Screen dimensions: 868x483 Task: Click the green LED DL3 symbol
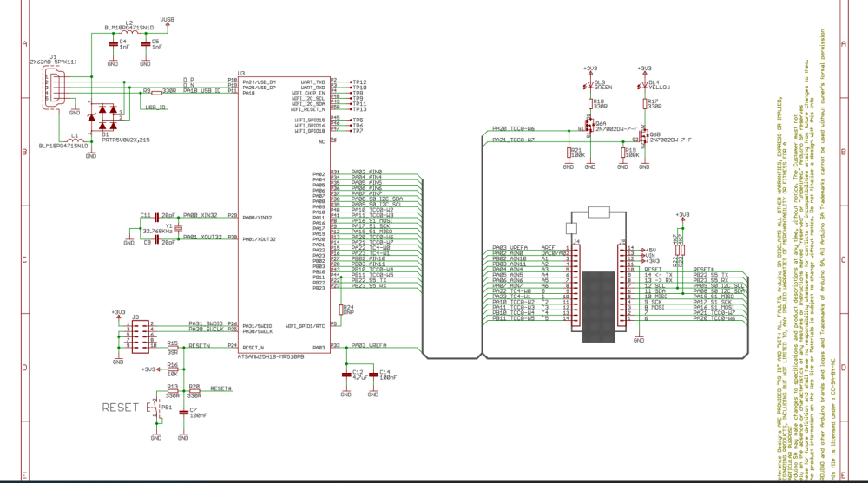(x=590, y=87)
